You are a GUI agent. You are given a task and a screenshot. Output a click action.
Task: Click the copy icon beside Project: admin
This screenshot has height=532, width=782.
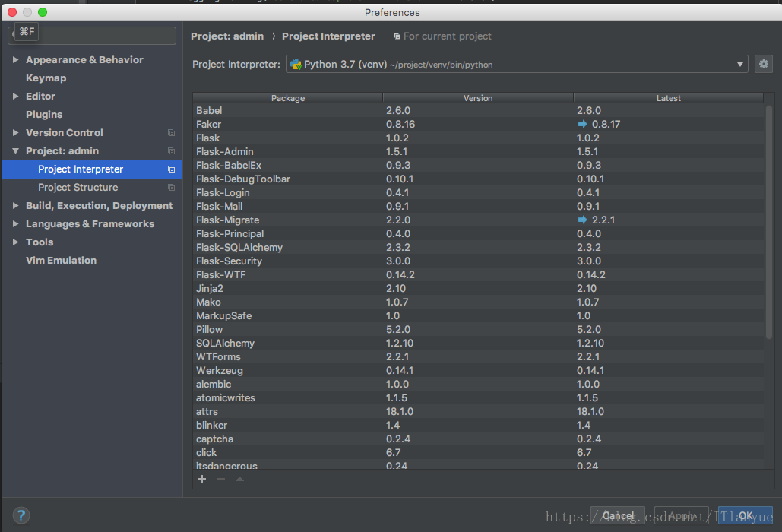pos(171,151)
